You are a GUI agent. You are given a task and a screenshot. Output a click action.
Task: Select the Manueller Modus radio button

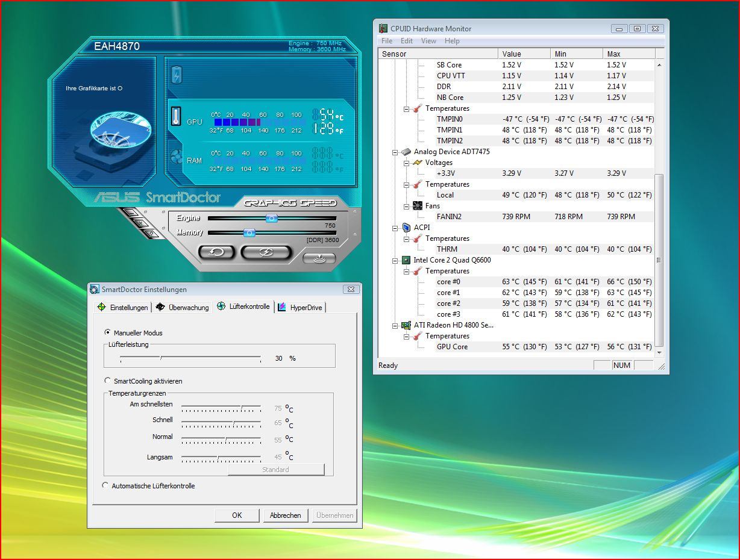click(107, 332)
